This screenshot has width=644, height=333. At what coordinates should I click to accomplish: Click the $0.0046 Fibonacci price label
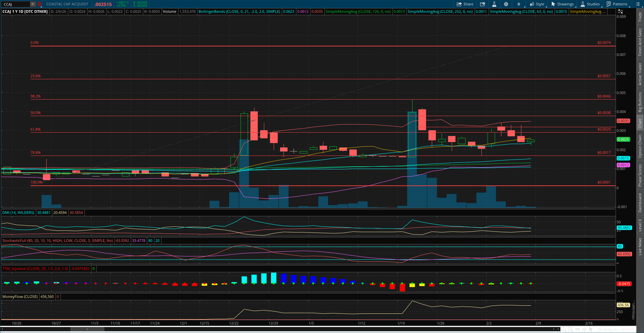(x=603, y=97)
